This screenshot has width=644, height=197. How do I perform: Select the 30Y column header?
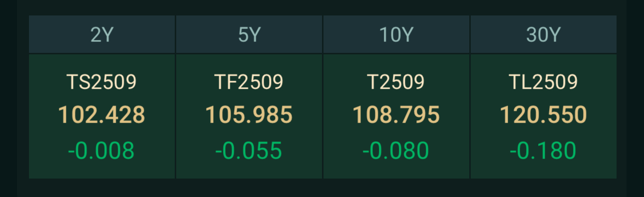point(544,34)
